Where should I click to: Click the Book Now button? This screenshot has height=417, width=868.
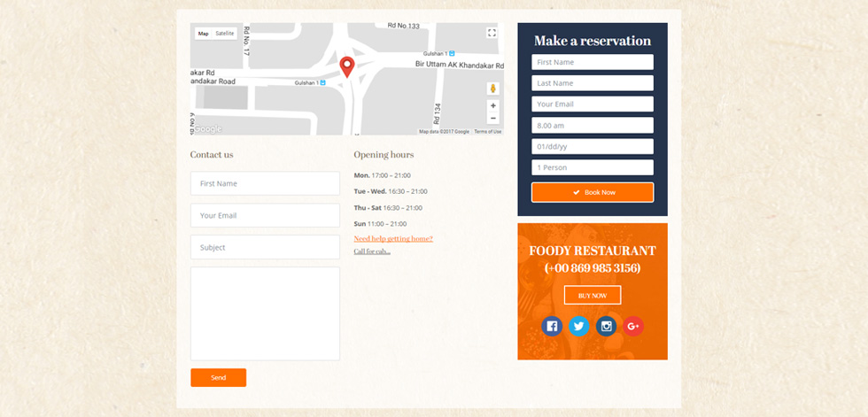593,192
